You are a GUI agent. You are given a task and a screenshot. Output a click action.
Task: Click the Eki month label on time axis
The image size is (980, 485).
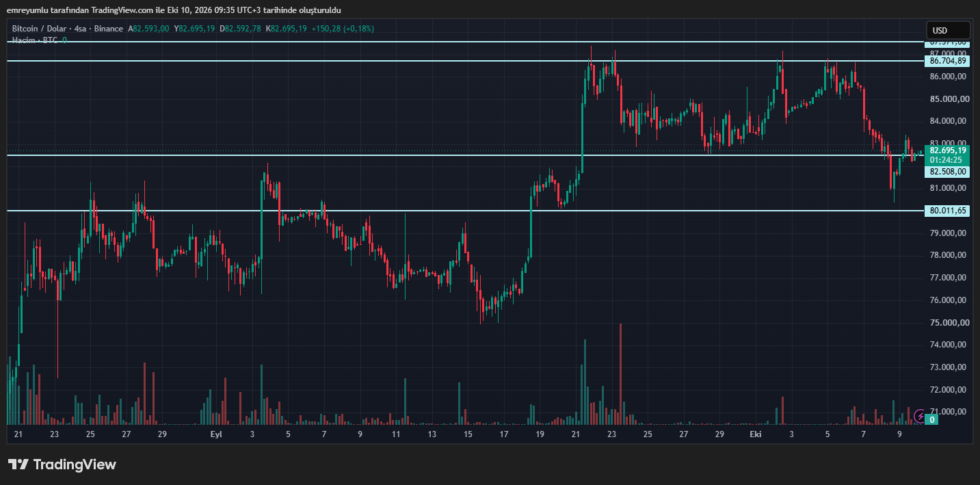click(x=756, y=434)
